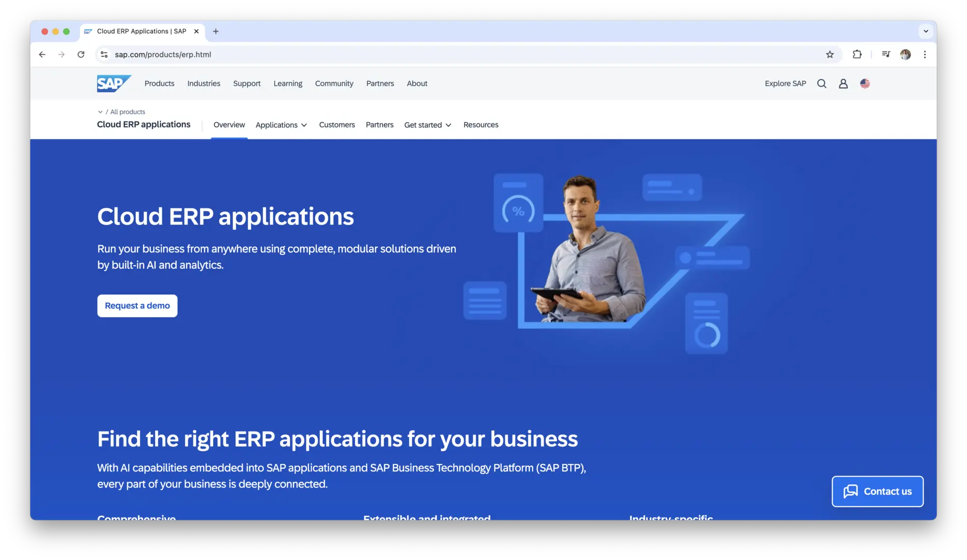Switch to the Customers tab
The width and height of the screenshot is (967, 560).
pyautogui.click(x=337, y=125)
